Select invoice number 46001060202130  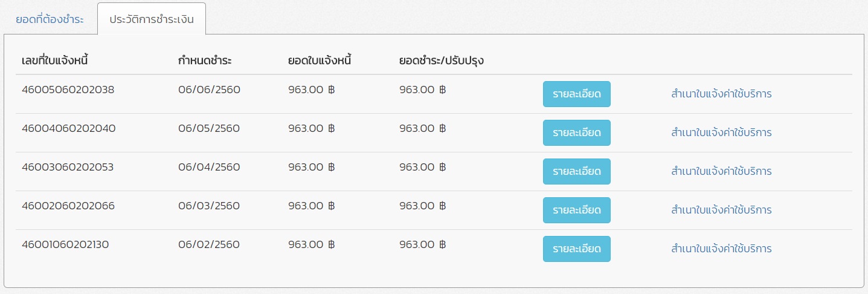pyautogui.click(x=65, y=244)
